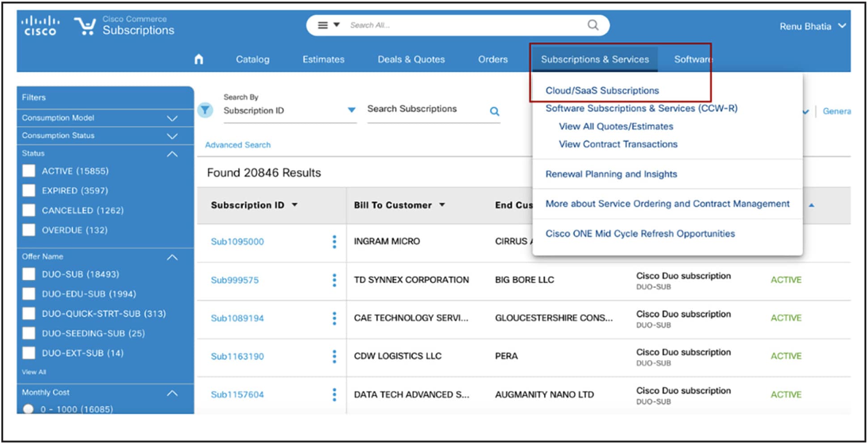Screen dimensions: 868x444
Task: Open the Subscriptions & Services tab
Action: (x=595, y=59)
